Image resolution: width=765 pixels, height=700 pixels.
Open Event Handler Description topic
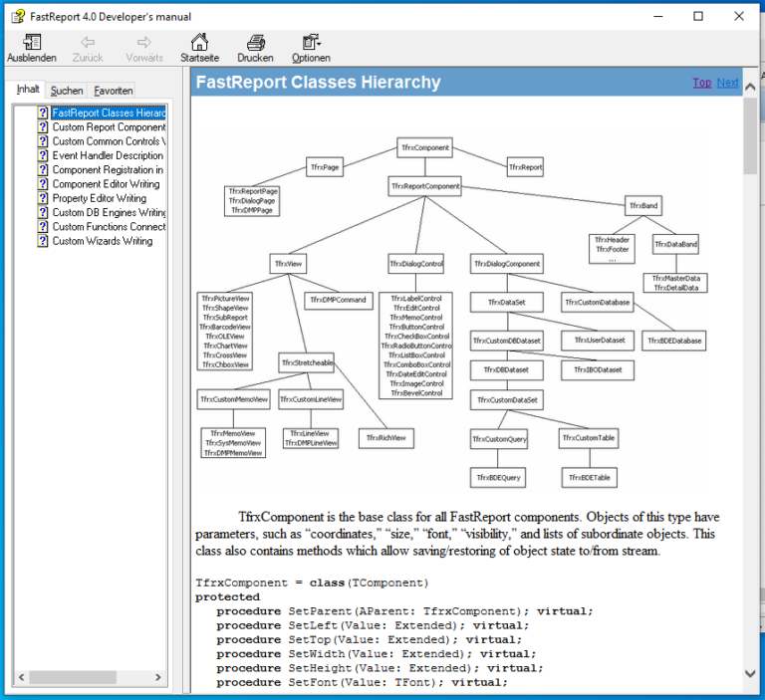click(x=108, y=156)
